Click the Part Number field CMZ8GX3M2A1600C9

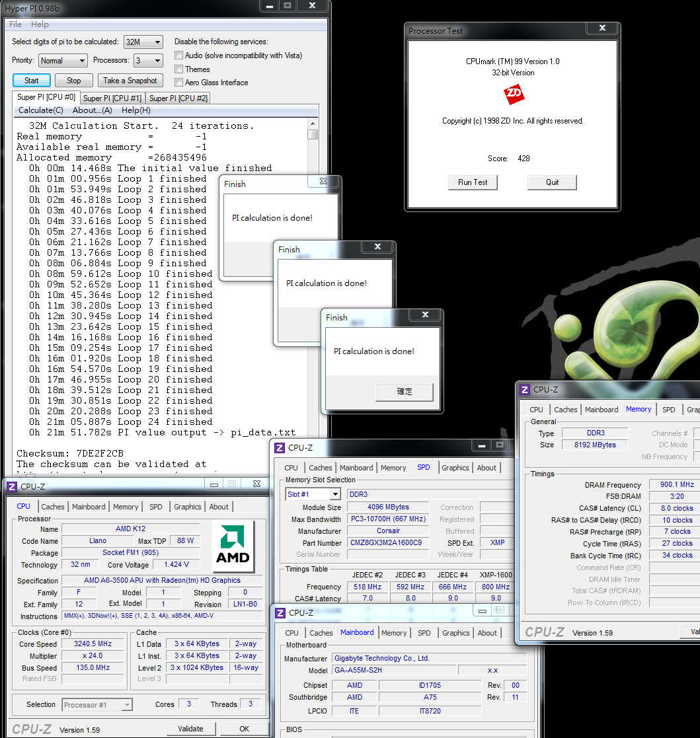coord(388,542)
